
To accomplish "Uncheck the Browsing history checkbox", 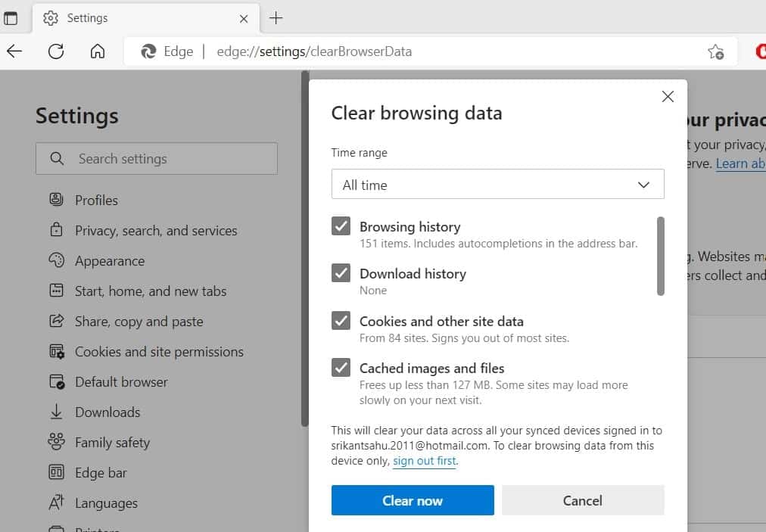I will [x=341, y=226].
